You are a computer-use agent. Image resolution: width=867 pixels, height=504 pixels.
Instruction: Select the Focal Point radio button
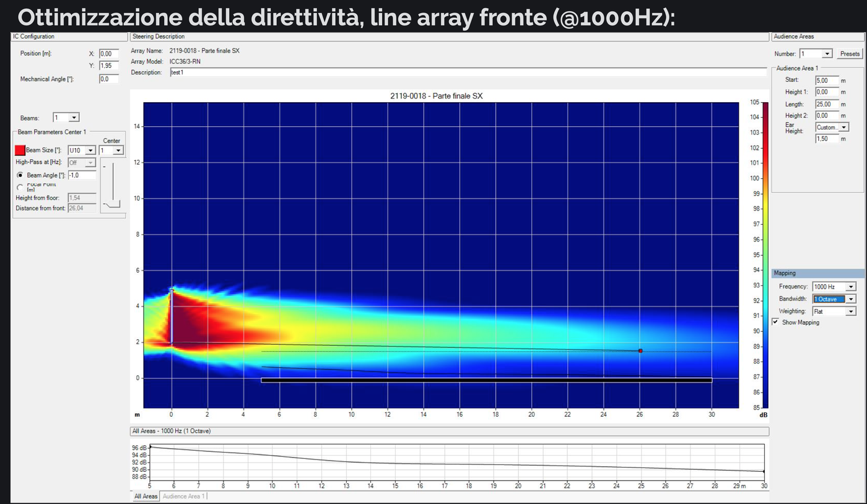[x=20, y=186]
